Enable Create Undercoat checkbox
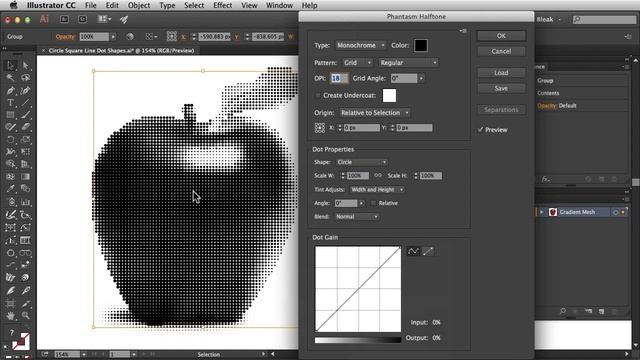The height and width of the screenshot is (360, 640). point(318,95)
